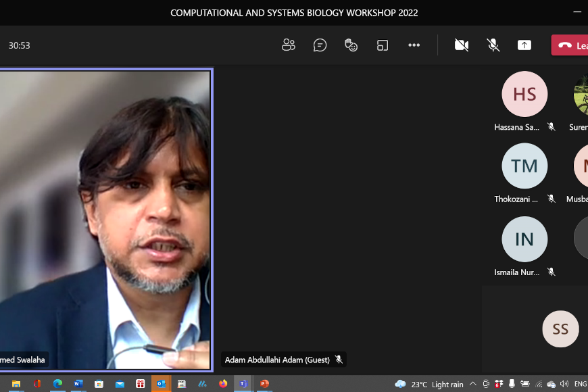Open the meeting chat

[x=320, y=45]
